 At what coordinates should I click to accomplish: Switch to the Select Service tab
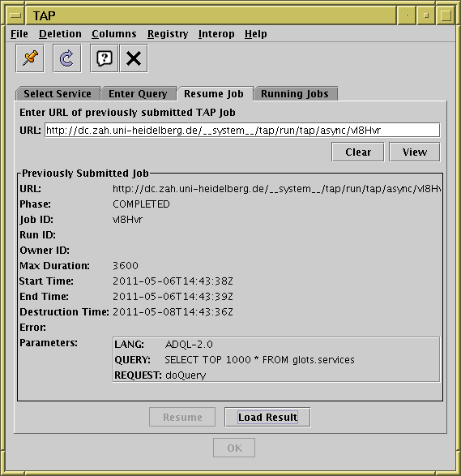pos(58,93)
